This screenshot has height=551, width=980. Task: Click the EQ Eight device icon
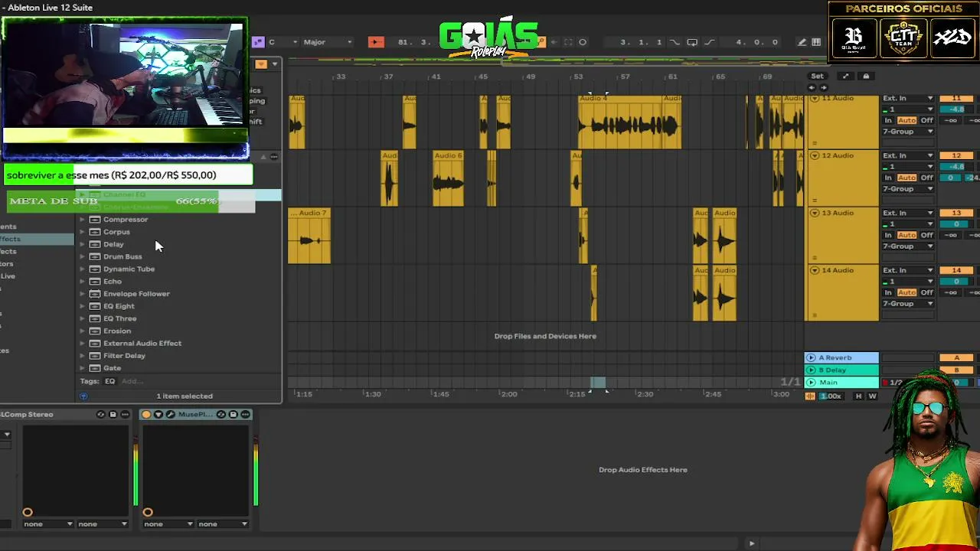click(95, 306)
